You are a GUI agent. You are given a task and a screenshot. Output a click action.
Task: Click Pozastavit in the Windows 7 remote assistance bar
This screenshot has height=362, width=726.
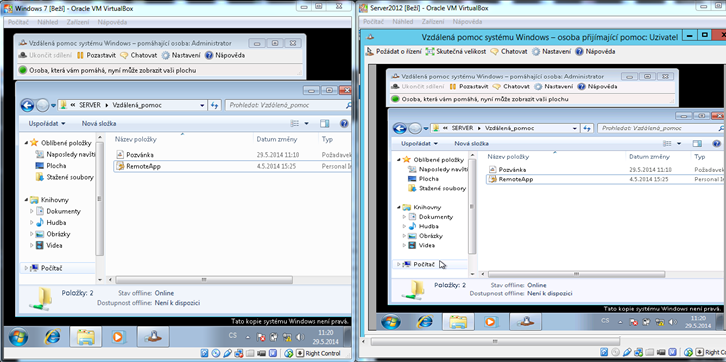96,55
